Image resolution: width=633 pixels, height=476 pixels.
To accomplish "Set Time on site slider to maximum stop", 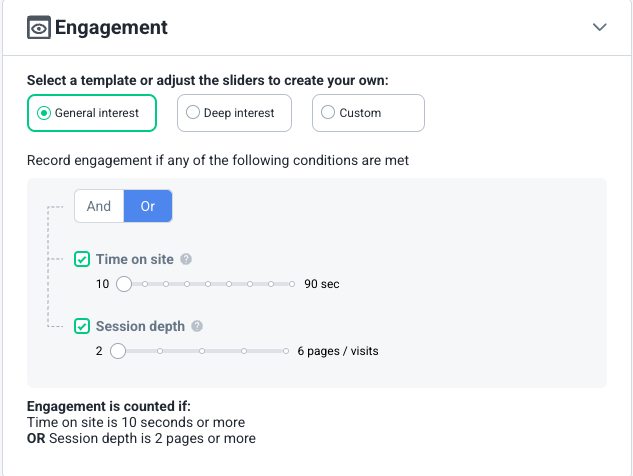I will tap(292, 284).
